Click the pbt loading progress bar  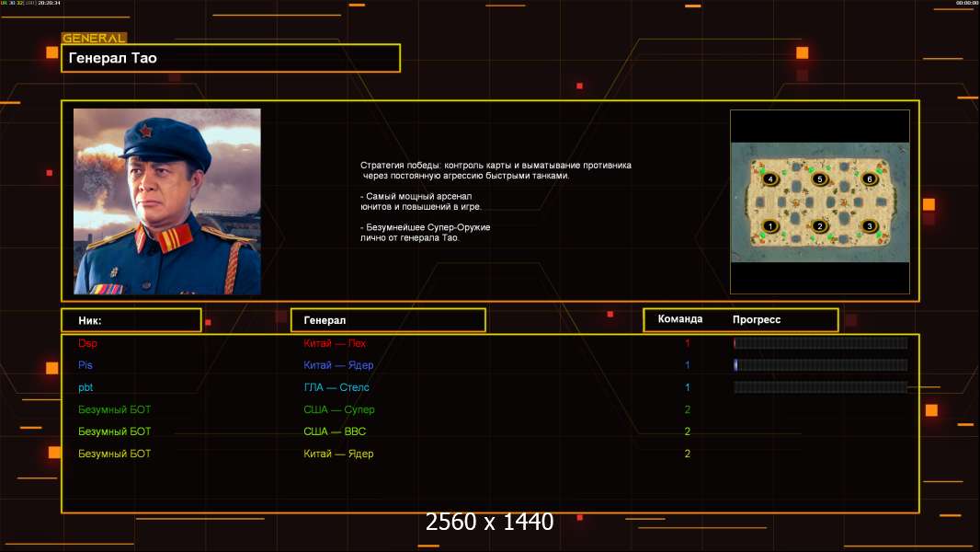coord(821,387)
